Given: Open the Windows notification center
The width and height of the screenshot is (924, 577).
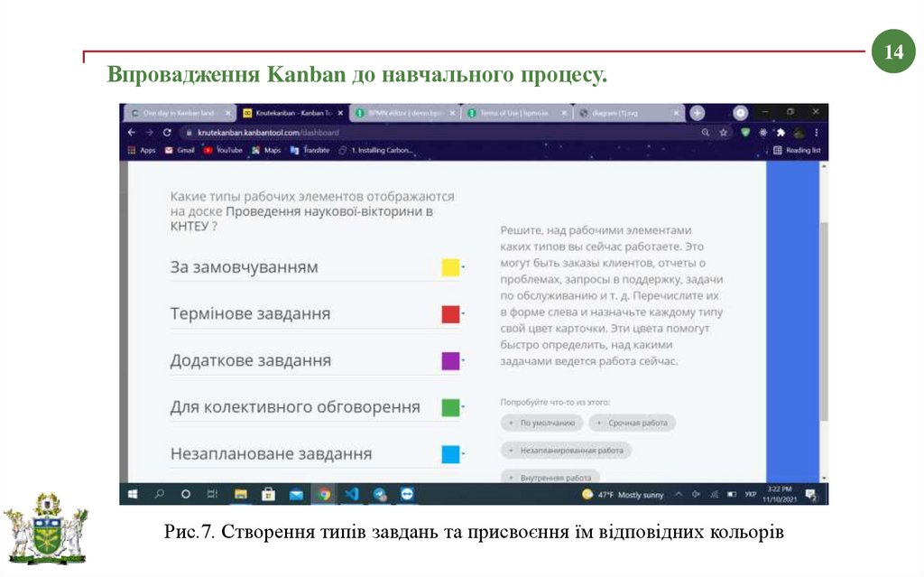Looking at the screenshot, I should [811, 495].
